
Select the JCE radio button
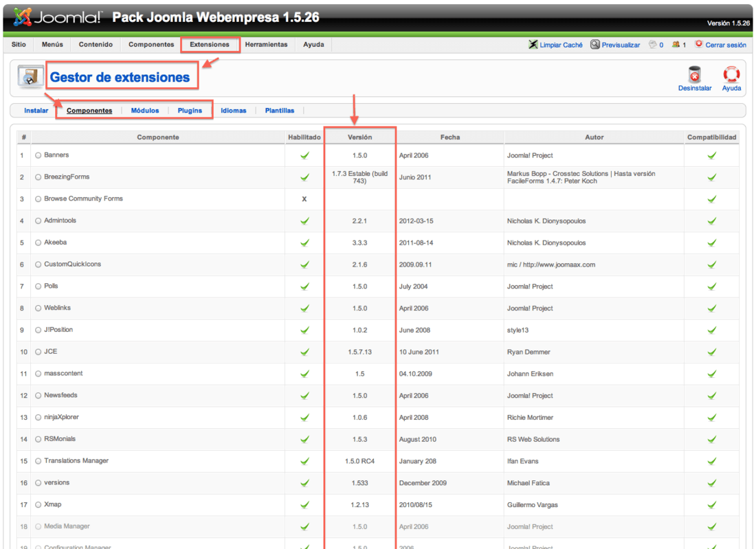pyautogui.click(x=38, y=352)
